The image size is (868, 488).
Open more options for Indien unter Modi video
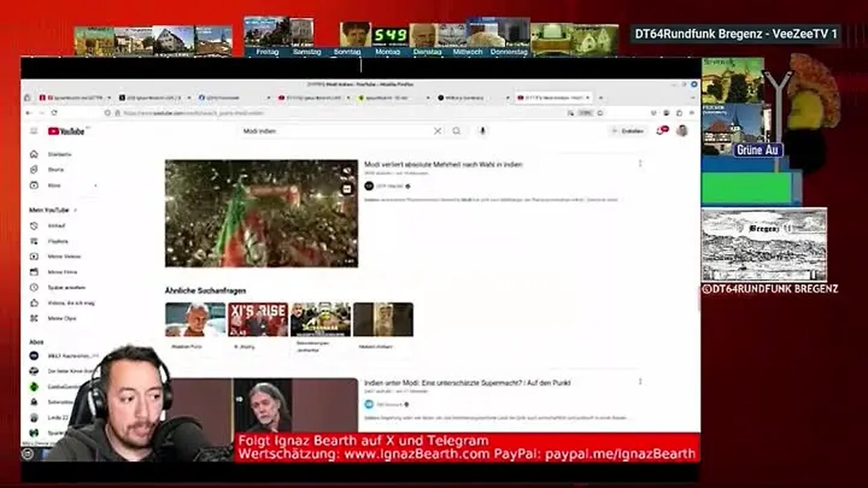[x=639, y=382]
